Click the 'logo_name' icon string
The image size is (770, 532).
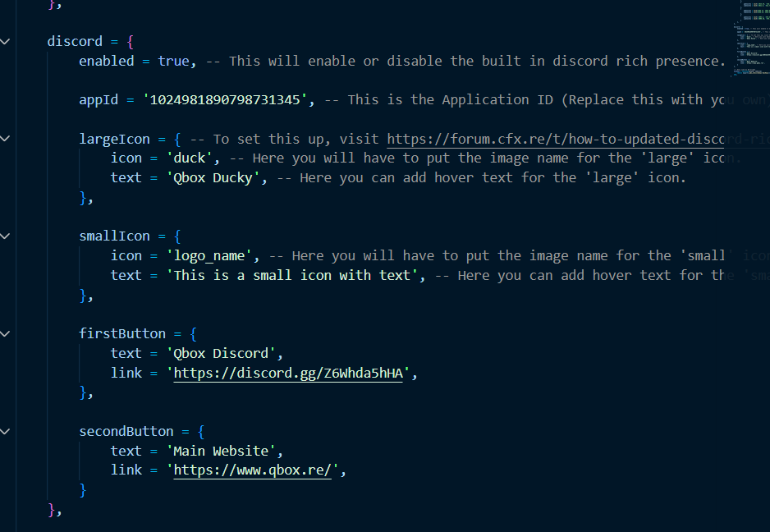click(x=209, y=256)
